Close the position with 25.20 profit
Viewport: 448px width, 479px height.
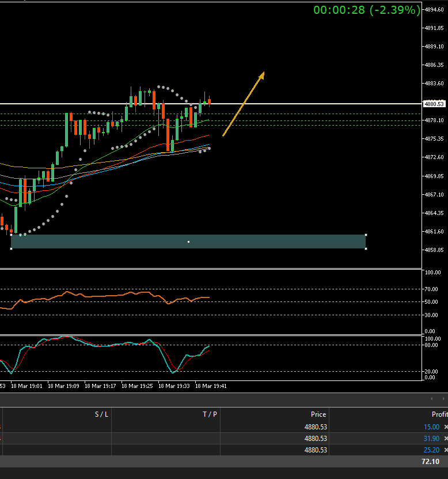[x=445, y=450]
